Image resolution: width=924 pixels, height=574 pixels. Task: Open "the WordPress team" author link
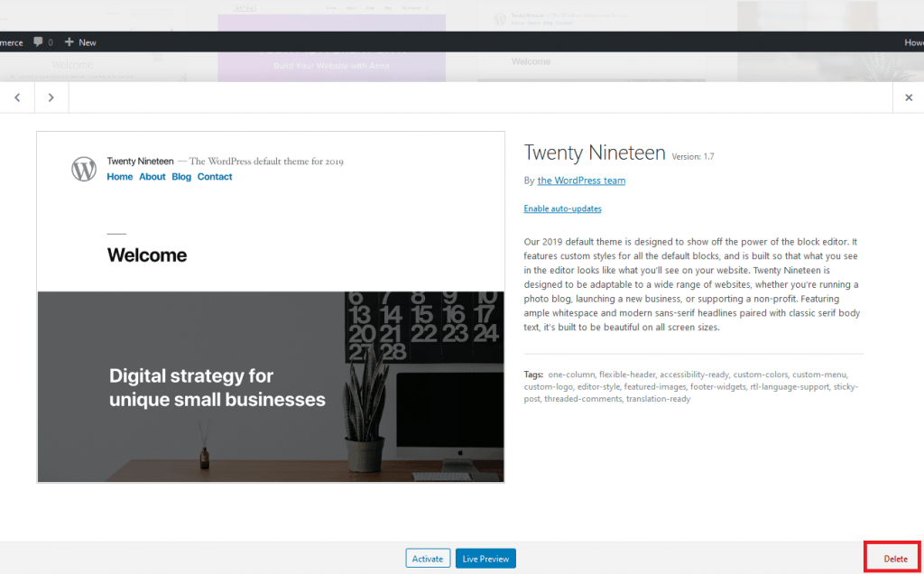click(581, 181)
